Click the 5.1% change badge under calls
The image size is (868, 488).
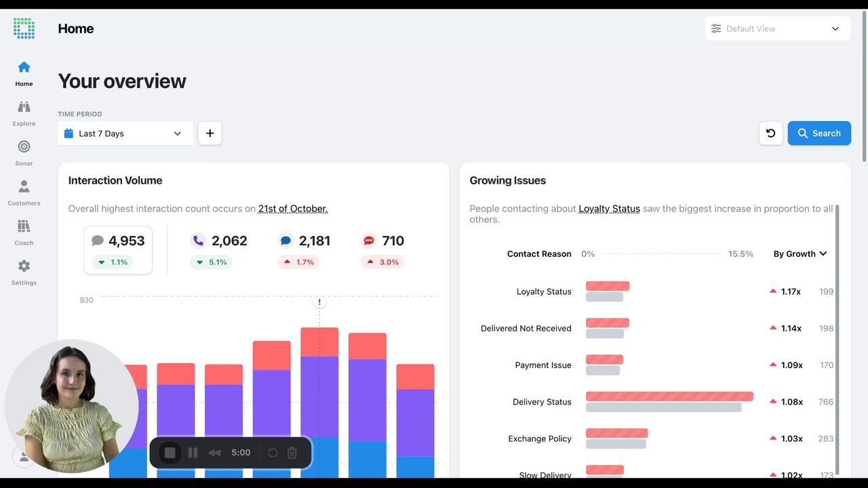coord(211,262)
